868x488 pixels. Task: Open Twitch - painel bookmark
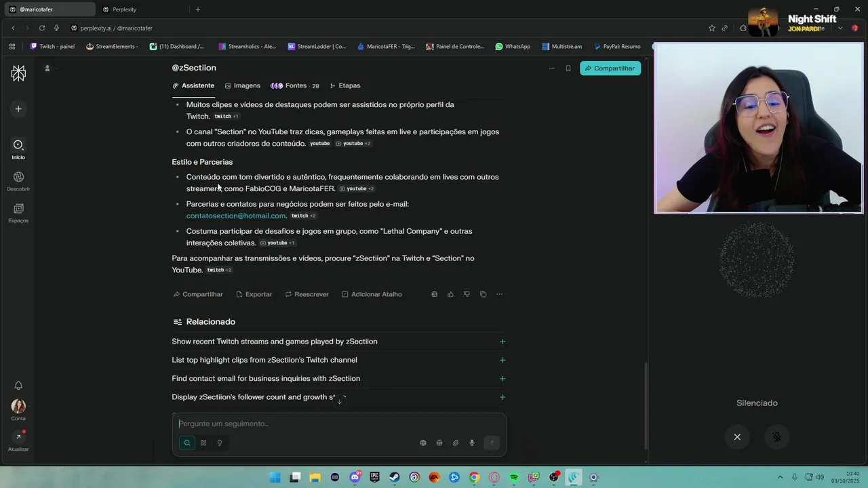click(52, 47)
